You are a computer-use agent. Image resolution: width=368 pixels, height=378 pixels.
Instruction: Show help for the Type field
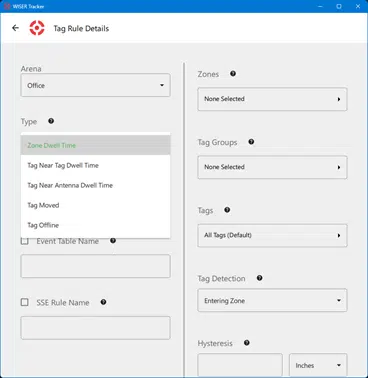51,121
